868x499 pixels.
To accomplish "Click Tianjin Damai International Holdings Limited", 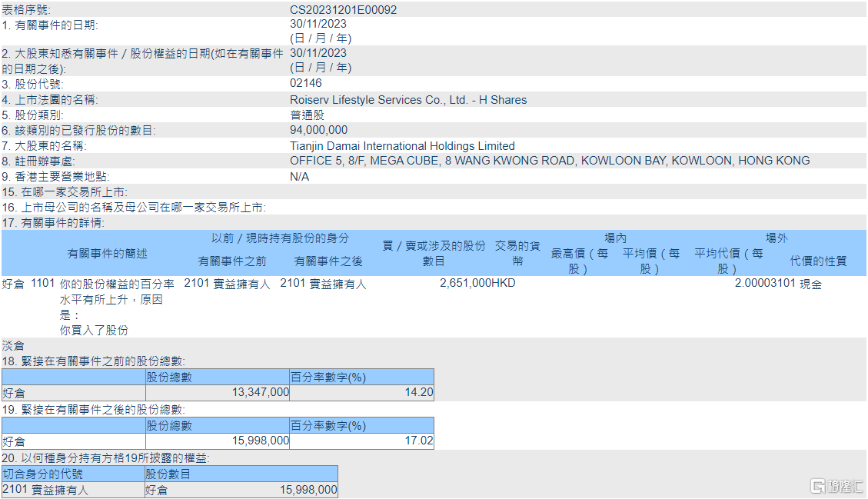I will 402,145.
